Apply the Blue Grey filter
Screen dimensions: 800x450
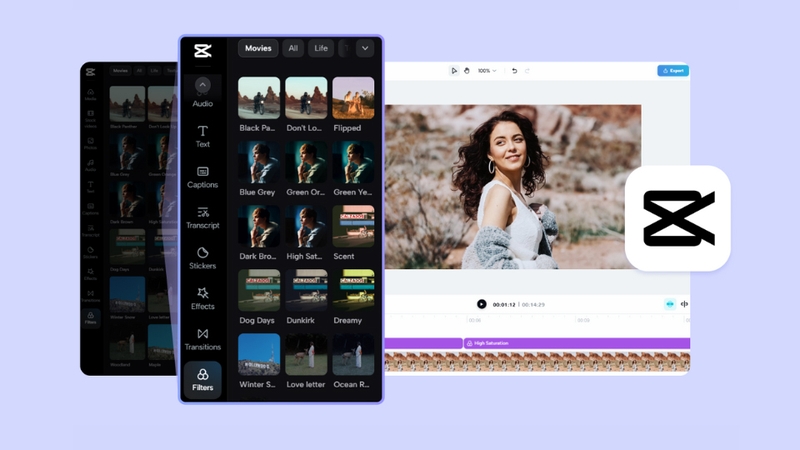(259, 162)
